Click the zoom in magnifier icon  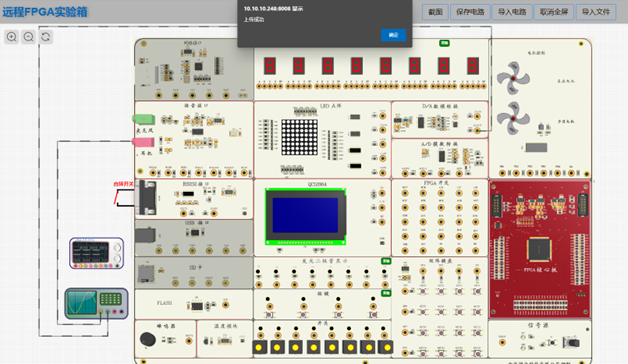12,37
